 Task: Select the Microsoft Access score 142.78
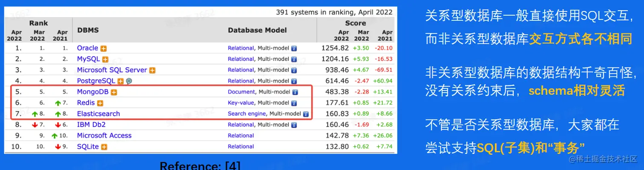pos(337,136)
